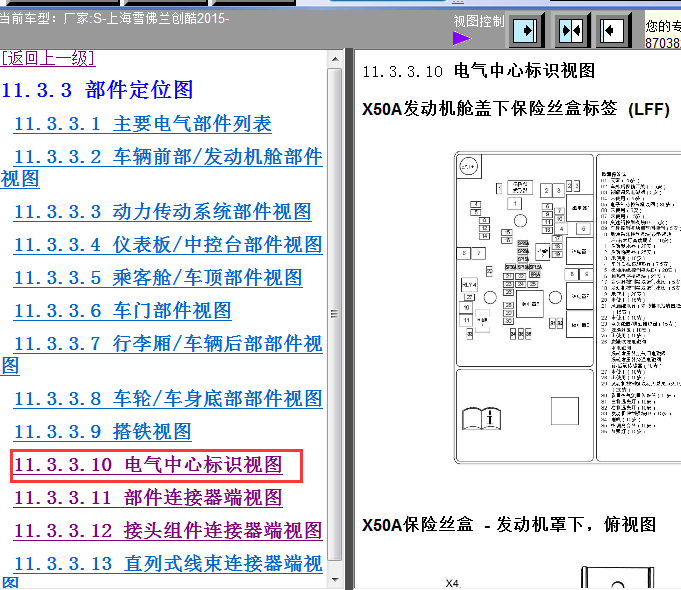Click the X50A发动机舱盖下保险丝盒标签 (LFF) heading

516,109
